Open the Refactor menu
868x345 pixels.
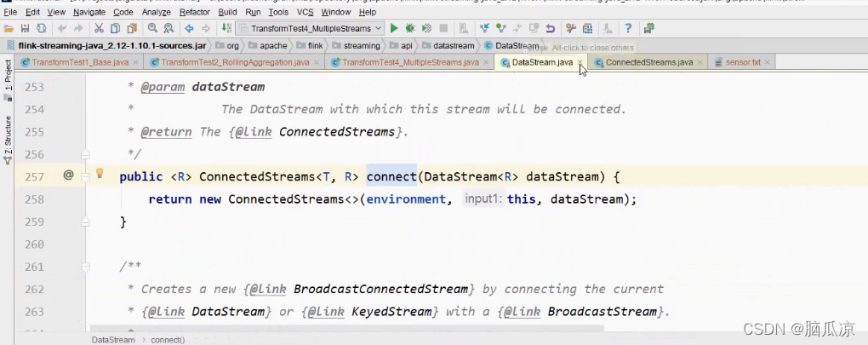point(195,12)
